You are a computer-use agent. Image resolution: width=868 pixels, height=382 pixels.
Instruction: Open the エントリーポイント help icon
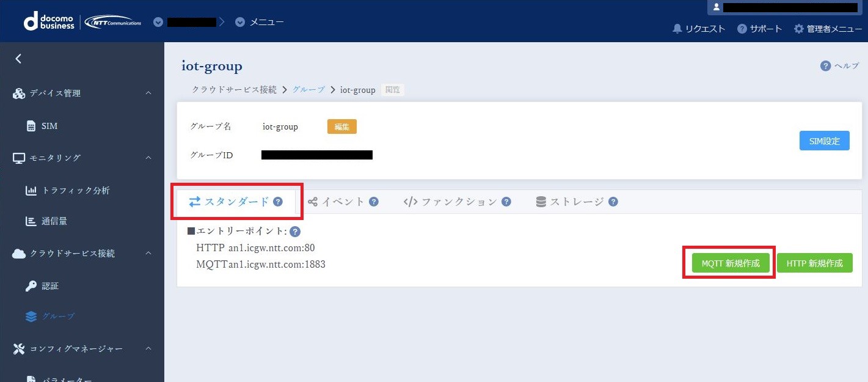[x=295, y=231]
